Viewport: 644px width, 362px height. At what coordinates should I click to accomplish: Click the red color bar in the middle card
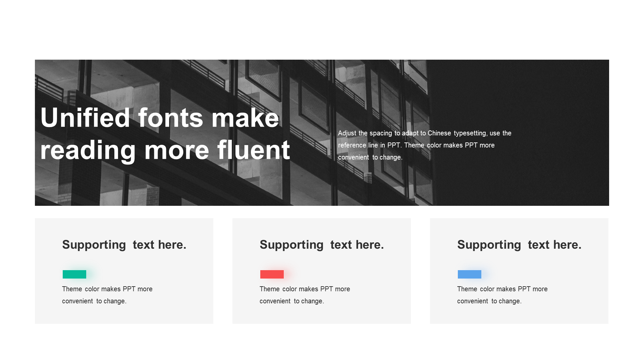(272, 274)
